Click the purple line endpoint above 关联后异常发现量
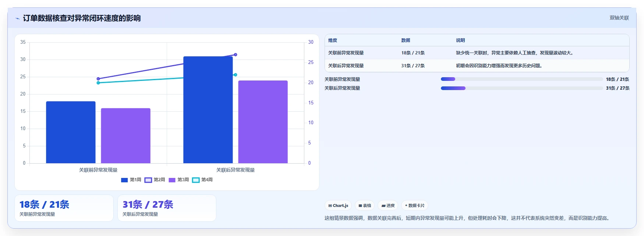The width and height of the screenshot is (644, 236). 236,54
